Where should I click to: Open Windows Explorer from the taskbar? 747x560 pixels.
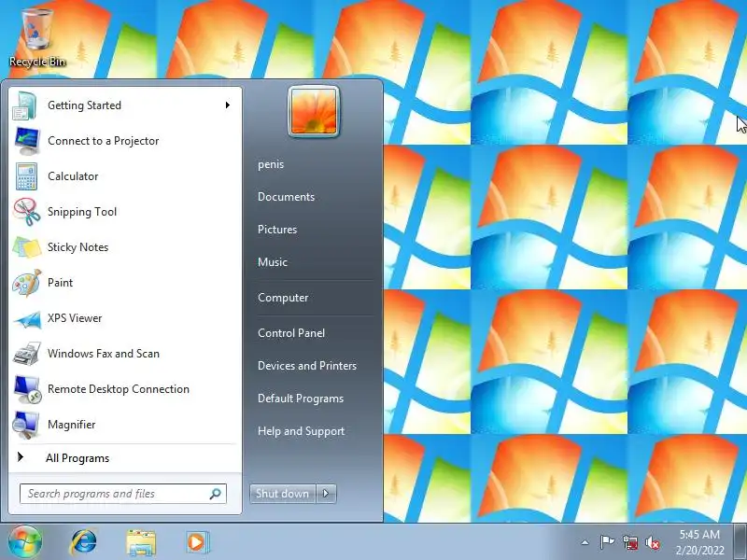click(x=141, y=542)
